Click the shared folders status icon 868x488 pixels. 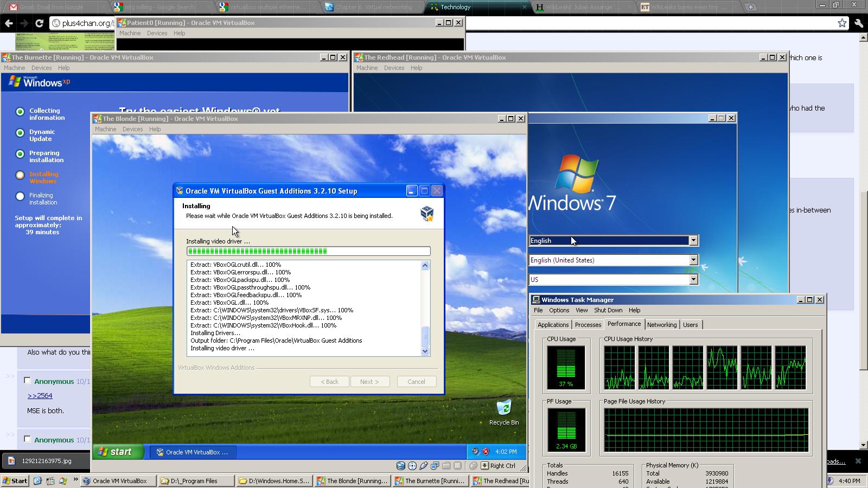coord(446,466)
